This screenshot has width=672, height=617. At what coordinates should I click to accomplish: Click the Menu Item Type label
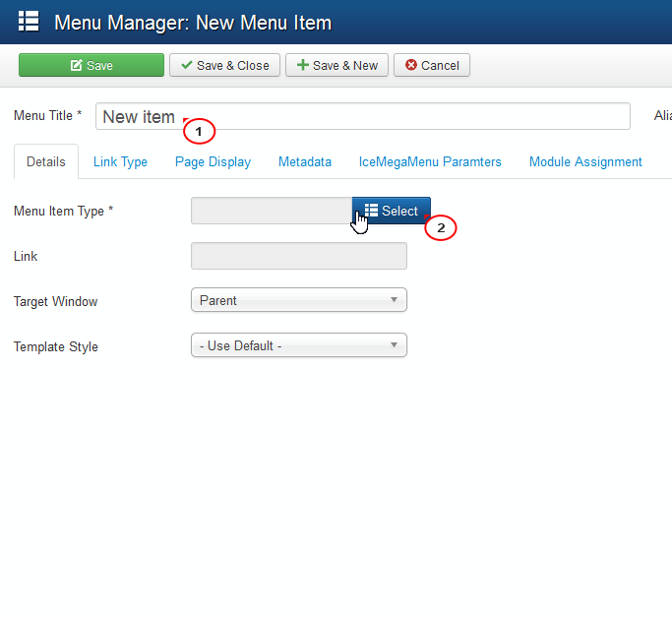(x=63, y=211)
